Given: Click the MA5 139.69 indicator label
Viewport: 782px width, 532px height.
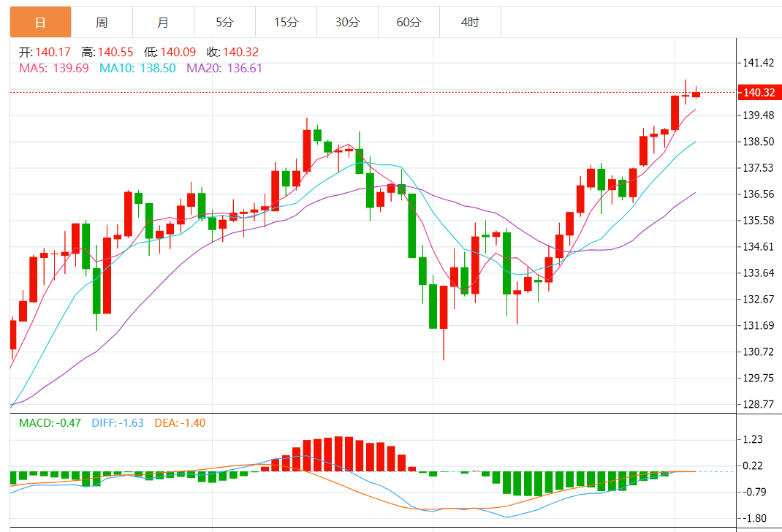Looking at the screenshot, I should (54, 68).
